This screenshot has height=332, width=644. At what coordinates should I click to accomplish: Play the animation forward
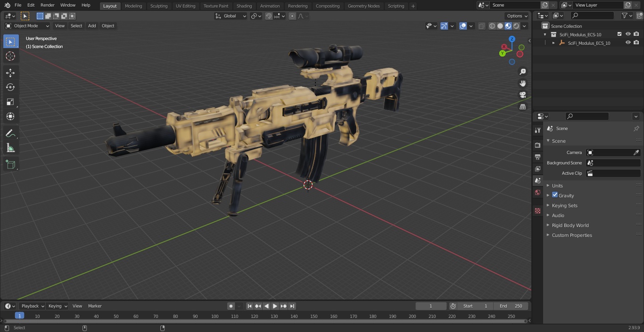pos(275,306)
